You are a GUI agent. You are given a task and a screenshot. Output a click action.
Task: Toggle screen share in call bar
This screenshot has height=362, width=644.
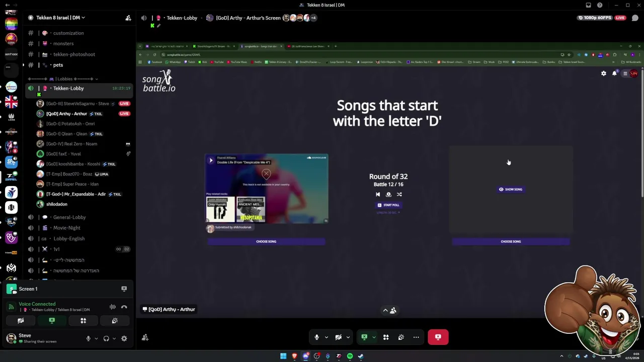point(364,337)
